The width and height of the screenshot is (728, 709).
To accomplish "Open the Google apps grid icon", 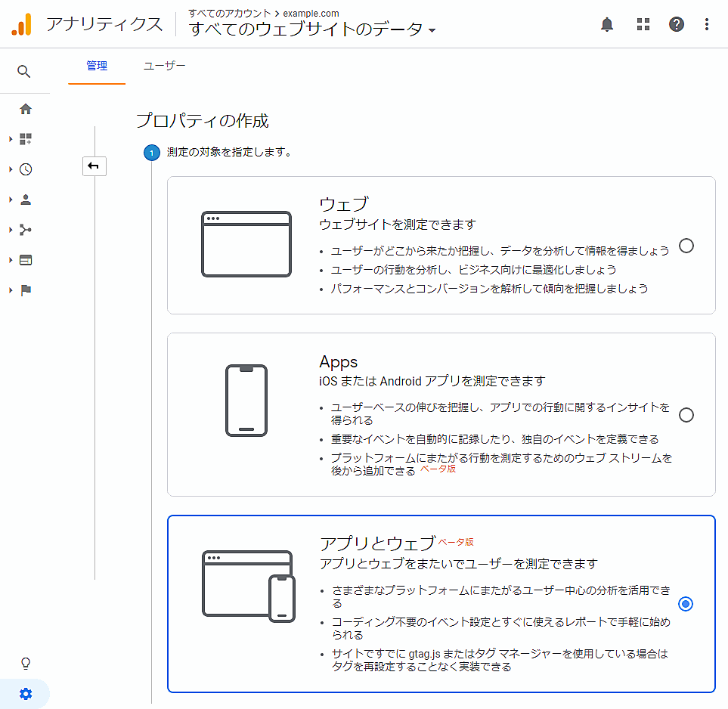I will [643, 24].
